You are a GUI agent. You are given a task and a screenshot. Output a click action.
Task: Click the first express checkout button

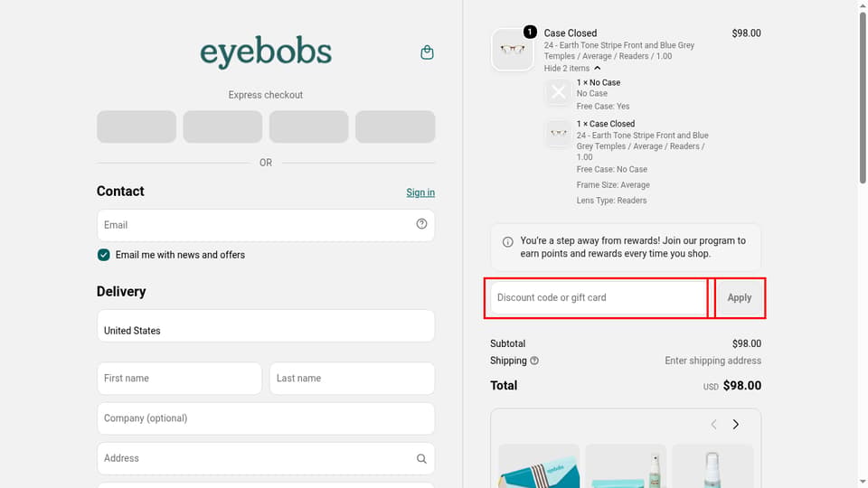coord(137,127)
